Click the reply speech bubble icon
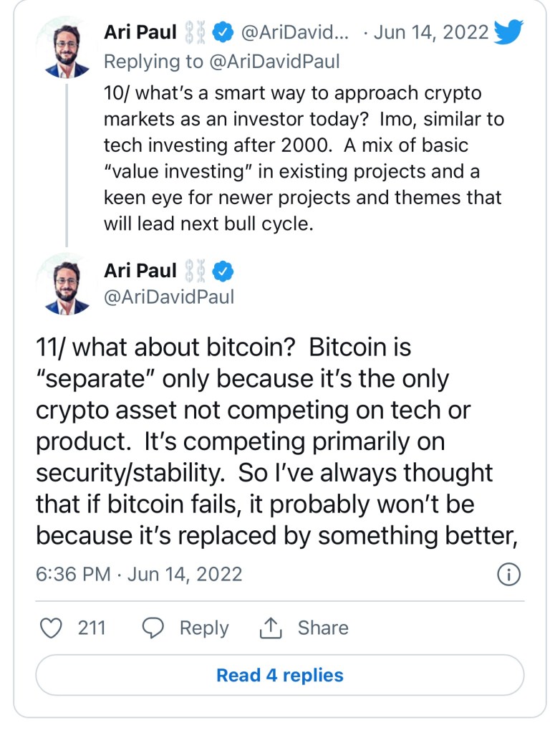This screenshot has height=733, width=560. (153, 628)
